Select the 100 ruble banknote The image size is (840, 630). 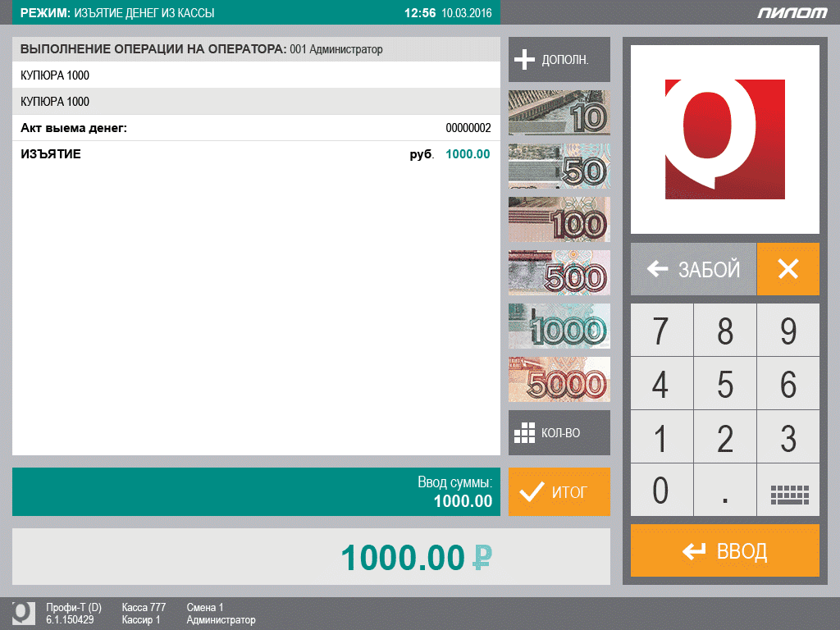tap(559, 220)
